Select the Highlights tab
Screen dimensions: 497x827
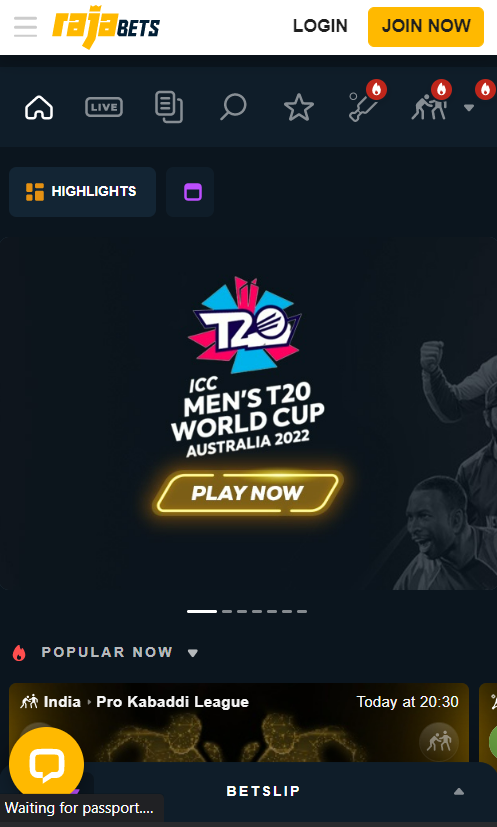(x=82, y=191)
